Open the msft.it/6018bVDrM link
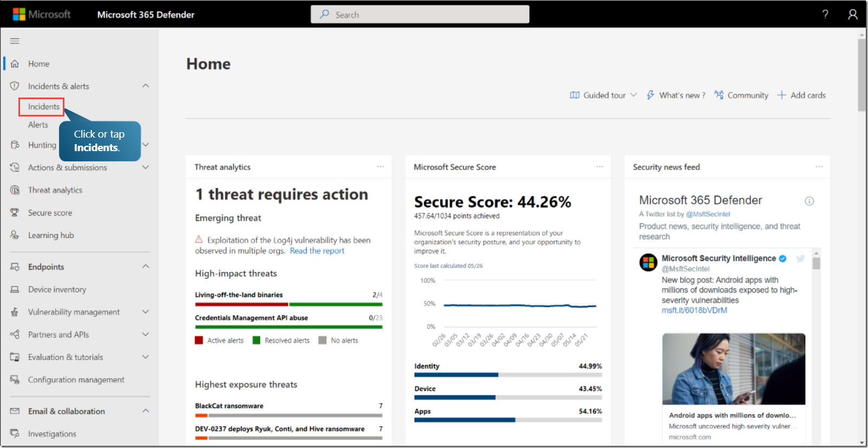Screen dimensions: 868x448 tap(694, 310)
